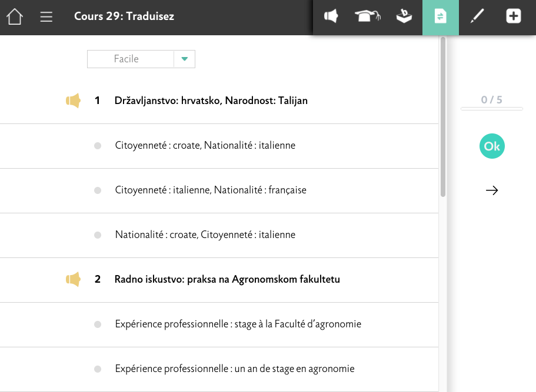
Task: Select answer 'Citoyenneté : croate, Nationalité : italienne'
Action: (205, 146)
